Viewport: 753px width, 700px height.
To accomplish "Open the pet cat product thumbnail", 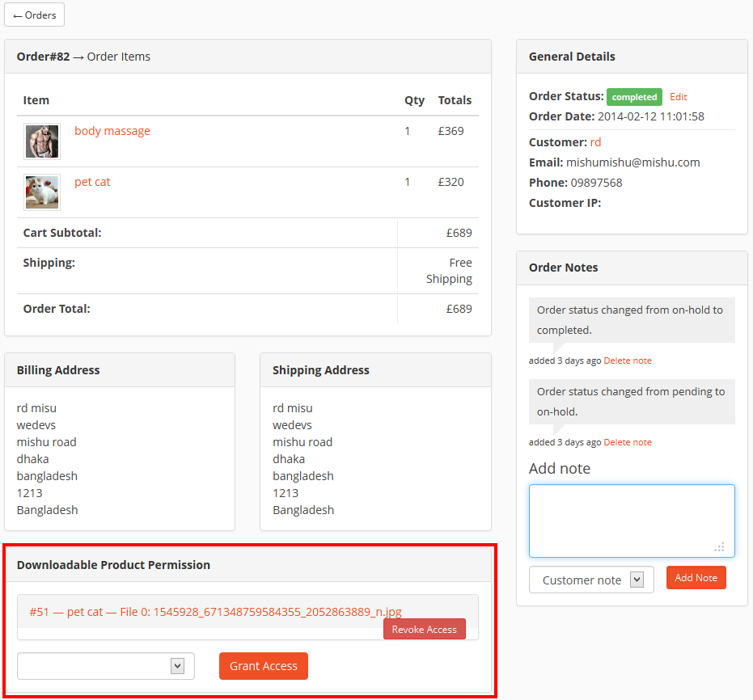I will click(42, 192).
